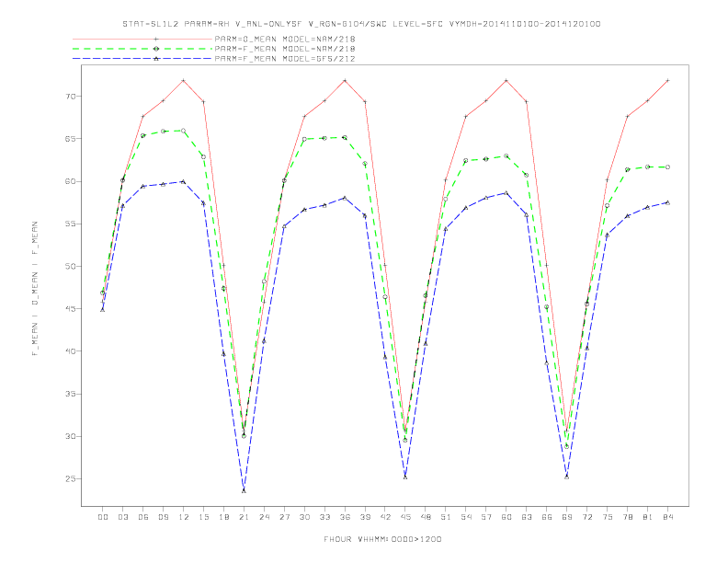728x563 pixels.
Task: Click green circle data point at hour 84
Action: coord(667,167)
